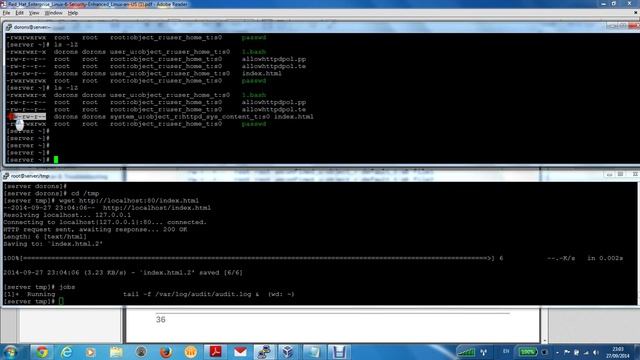Click the highlighted '-rw-rw-r--' permissions text
This screenshot has height=360, width=640.
click(x=28, y=117)
